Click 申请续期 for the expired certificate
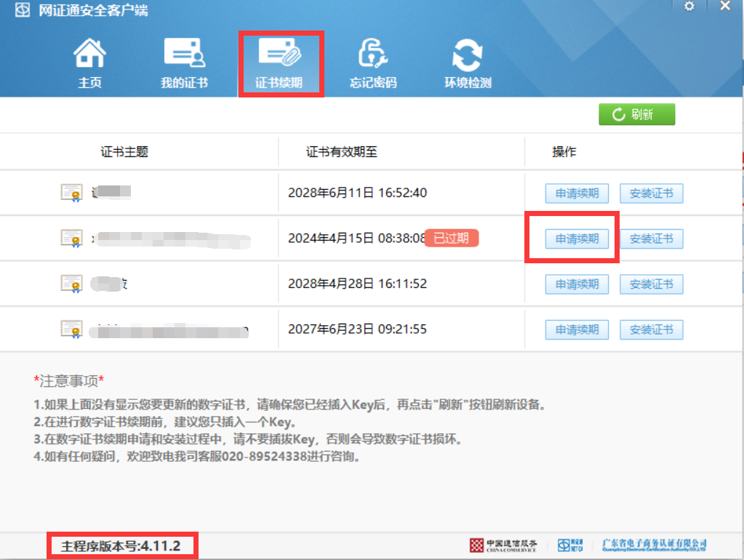Screen dimensions: 744x560 coord(577,239)
